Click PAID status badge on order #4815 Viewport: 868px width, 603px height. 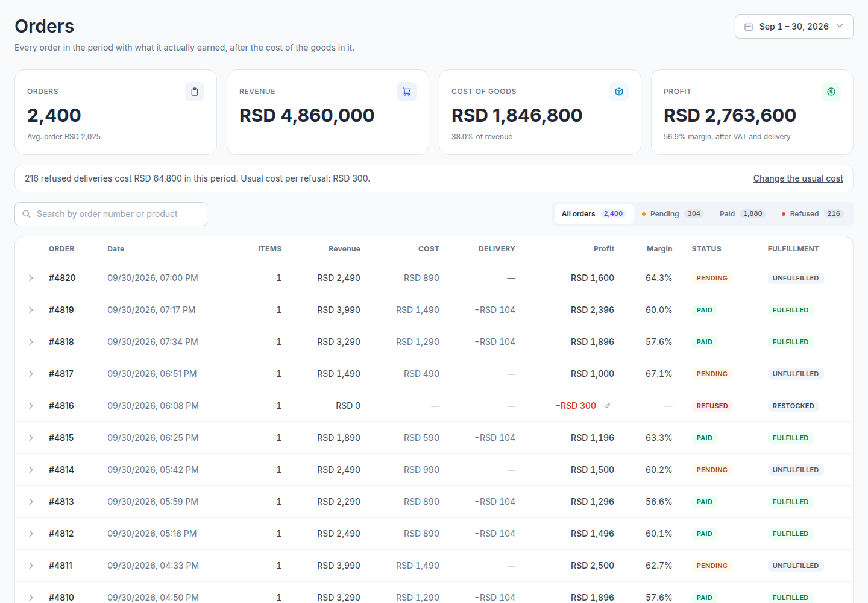pos(704,438)
